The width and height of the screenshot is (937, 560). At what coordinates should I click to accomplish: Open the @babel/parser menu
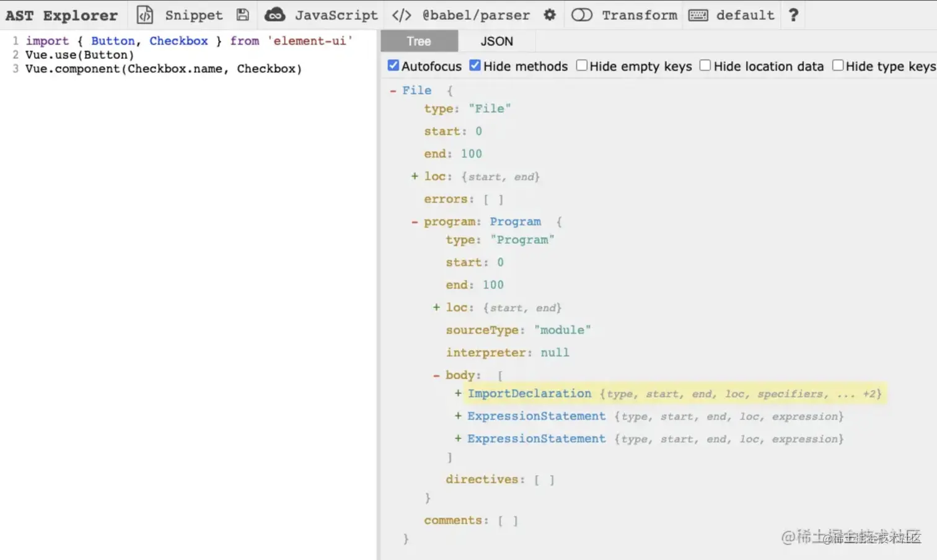pyautogui.click(x=476, y=15)
